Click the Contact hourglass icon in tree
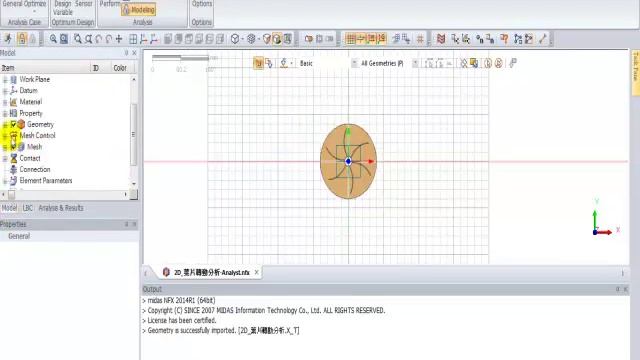Viewport: 640px width, 360px height. pos(13,158)
